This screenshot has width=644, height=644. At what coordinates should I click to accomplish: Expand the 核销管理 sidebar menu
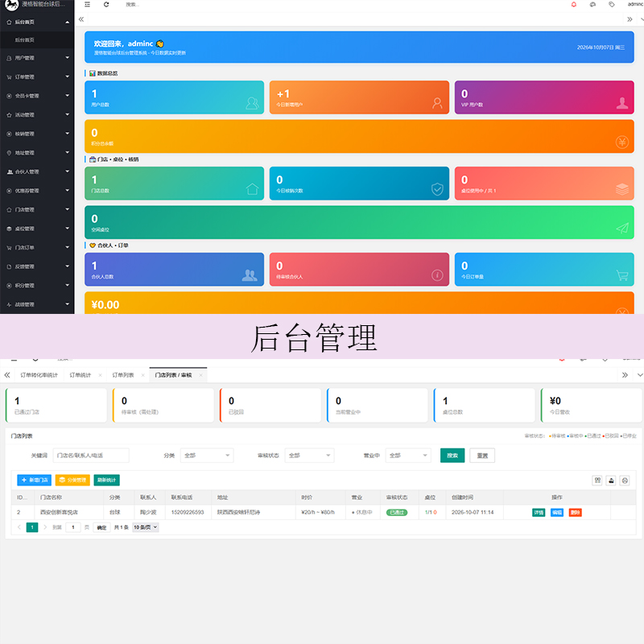coord(68,134)
